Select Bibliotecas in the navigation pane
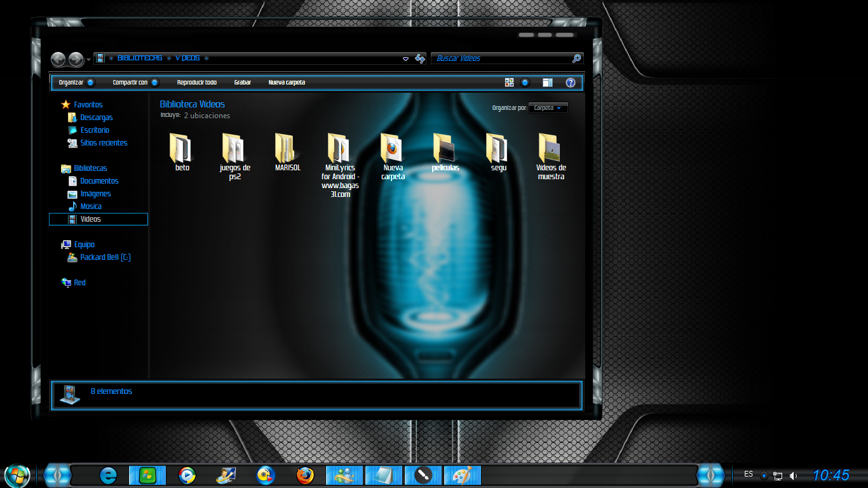Screen dimensions: 868x488 coord(90,168)
